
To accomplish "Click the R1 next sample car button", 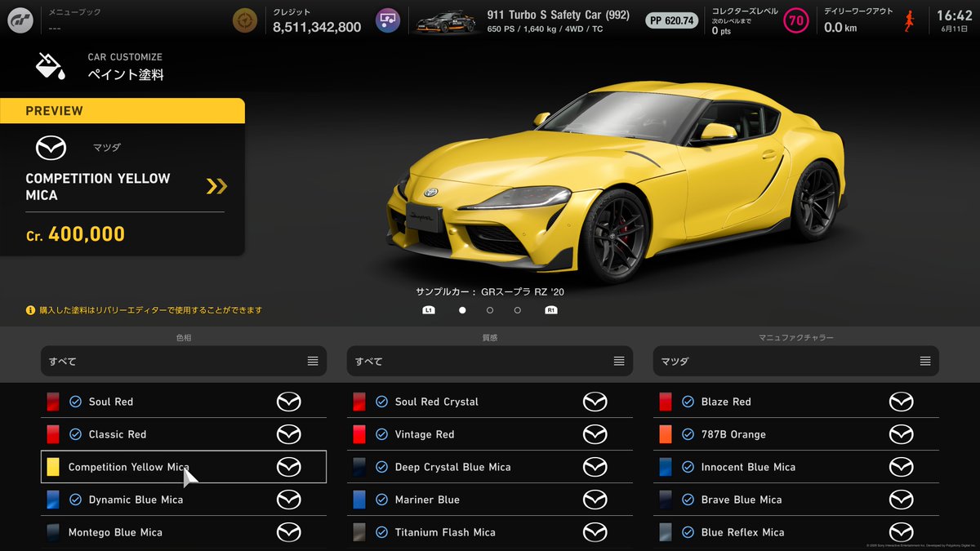I will point(551,310).
